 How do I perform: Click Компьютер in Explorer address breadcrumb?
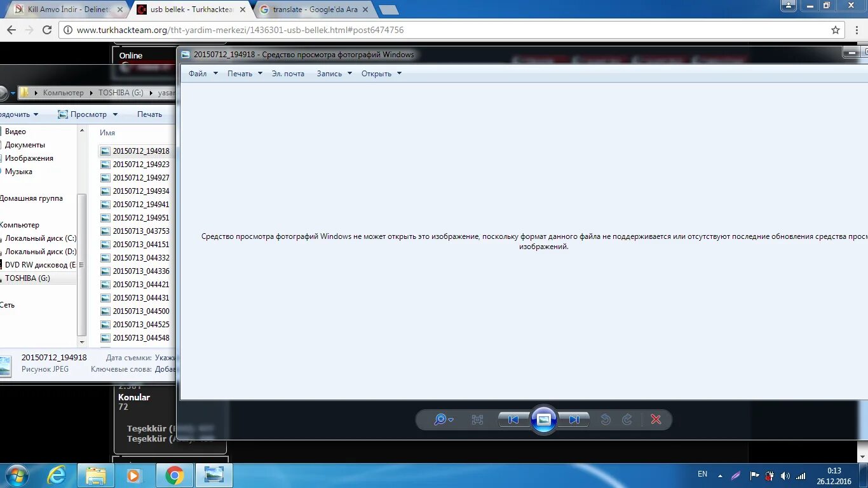pyautogui.click(x=63, y=93)
